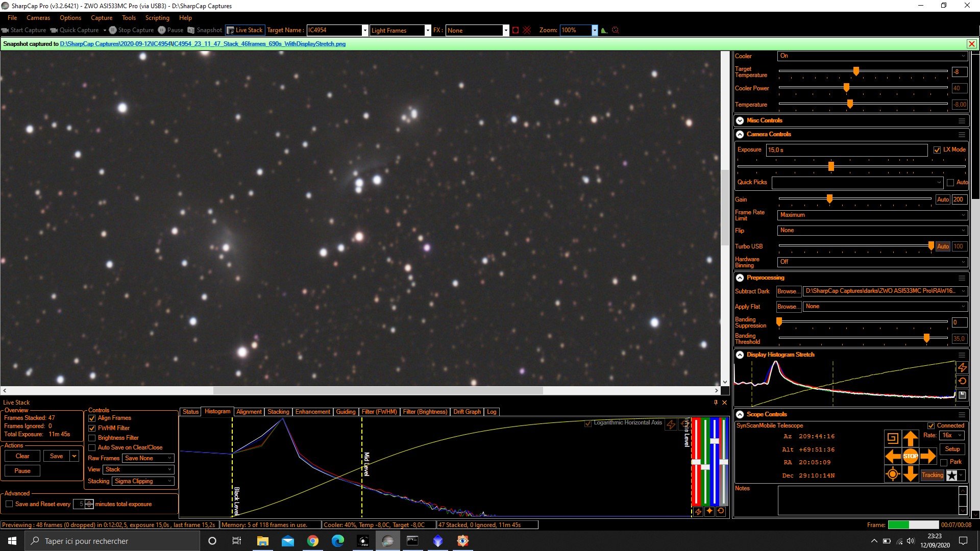Open the captured snapshot file path link

click(x=203, y=44)
